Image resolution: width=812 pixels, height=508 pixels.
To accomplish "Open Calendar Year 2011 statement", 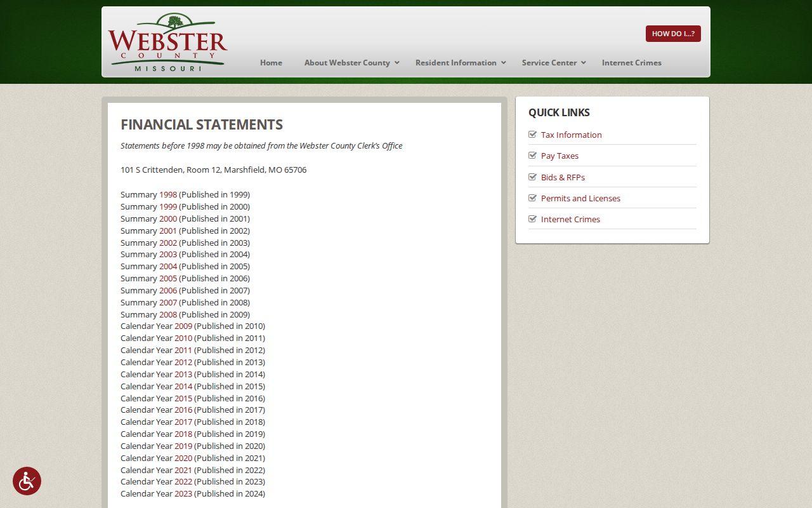I will (183, 350).
